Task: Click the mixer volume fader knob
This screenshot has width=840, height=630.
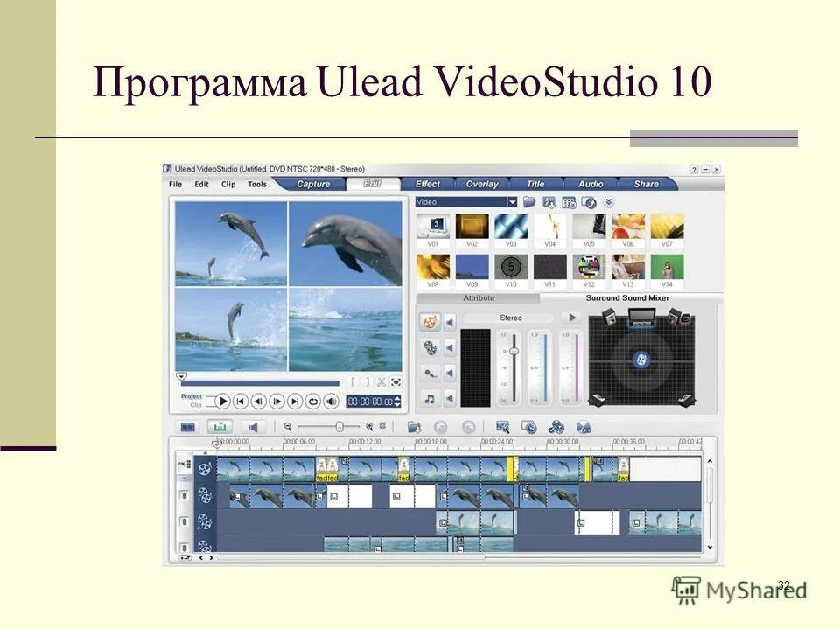Action: [514, 352]
